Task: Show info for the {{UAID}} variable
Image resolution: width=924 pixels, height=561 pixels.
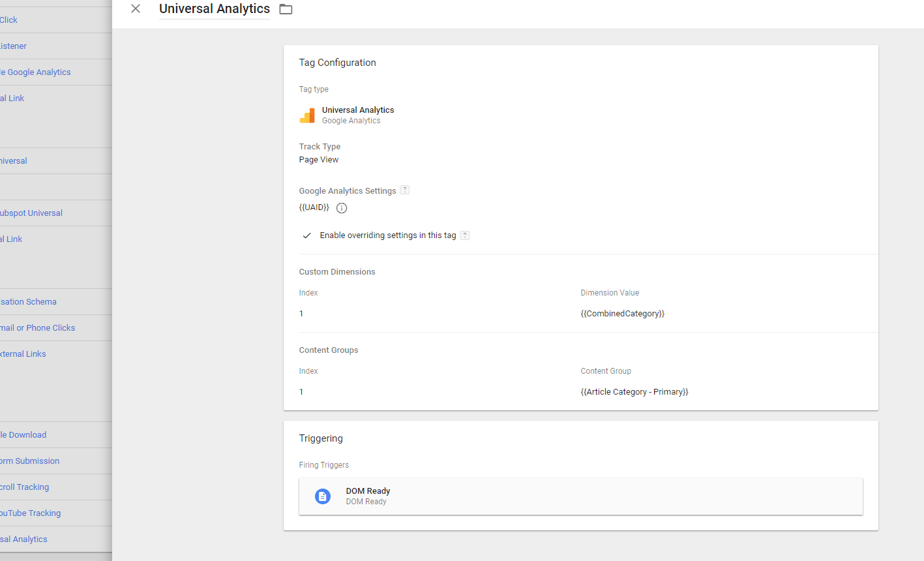Action: pyautogui.click(x=342, y=208)
